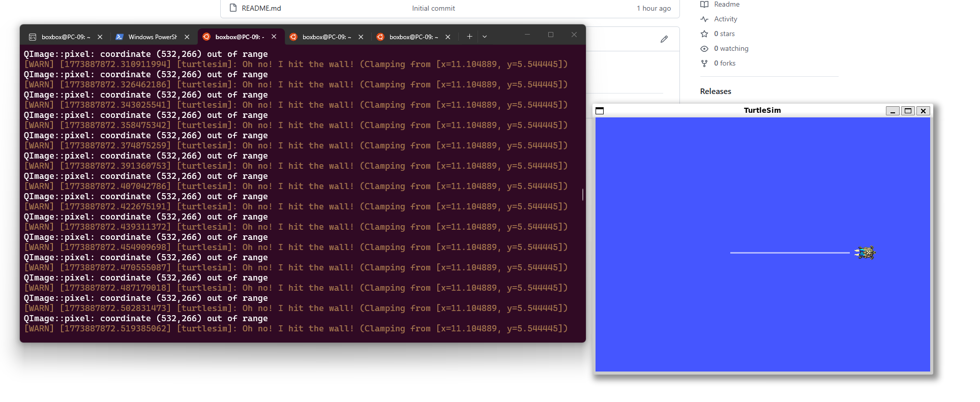This screenshot has width=980, height=402.
Task: Click the command prompt icon on first tab
Action: coord(33,37)
